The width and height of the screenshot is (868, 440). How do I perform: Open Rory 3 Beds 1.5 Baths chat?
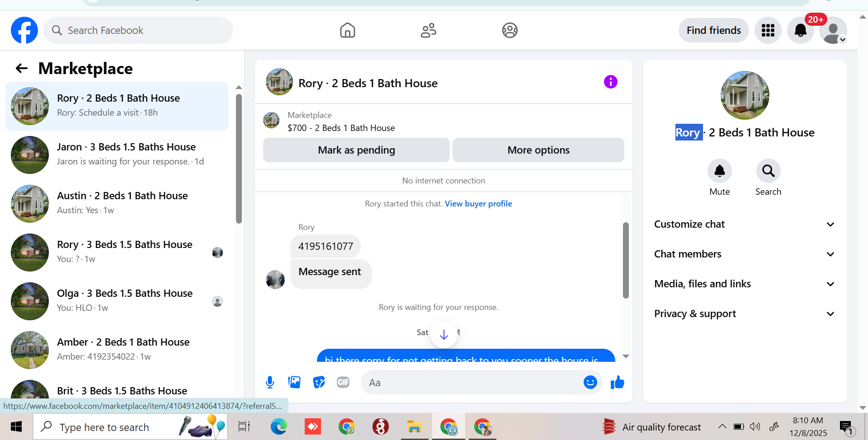point(117,253)
